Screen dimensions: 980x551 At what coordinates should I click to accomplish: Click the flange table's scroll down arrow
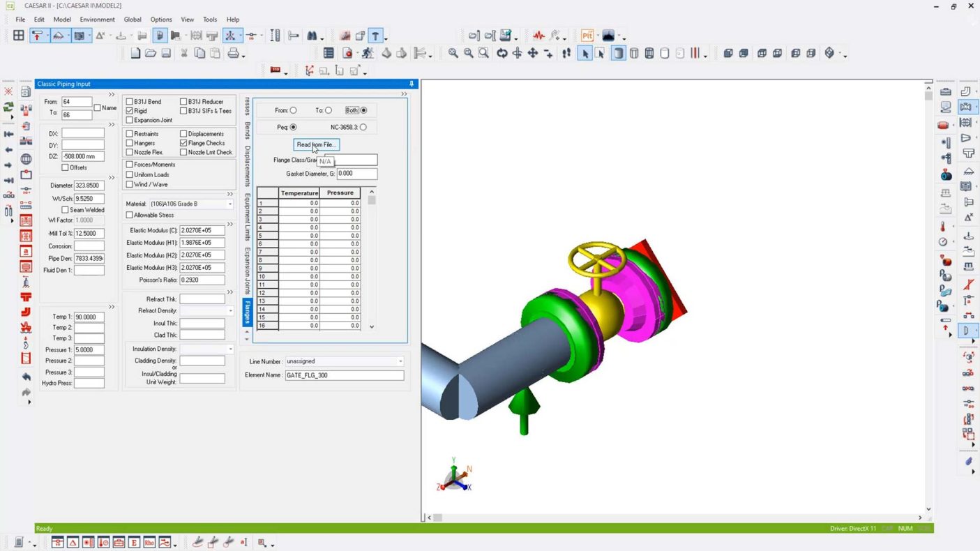[372, 326]
